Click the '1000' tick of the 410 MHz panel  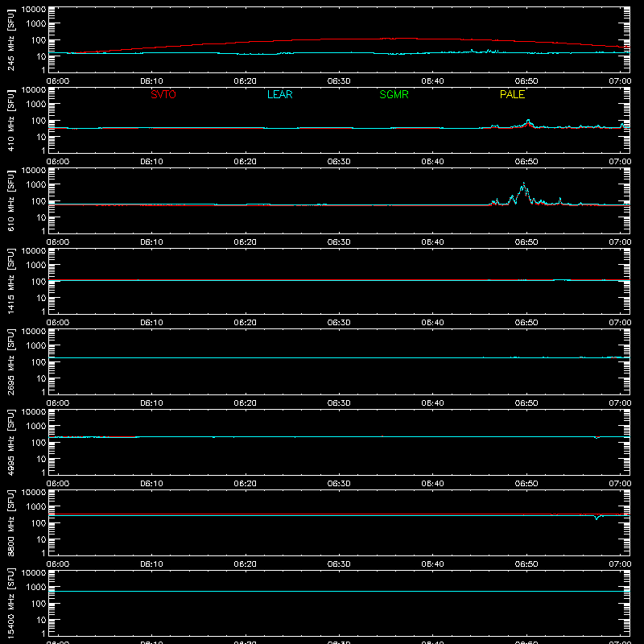coord(36,104)
